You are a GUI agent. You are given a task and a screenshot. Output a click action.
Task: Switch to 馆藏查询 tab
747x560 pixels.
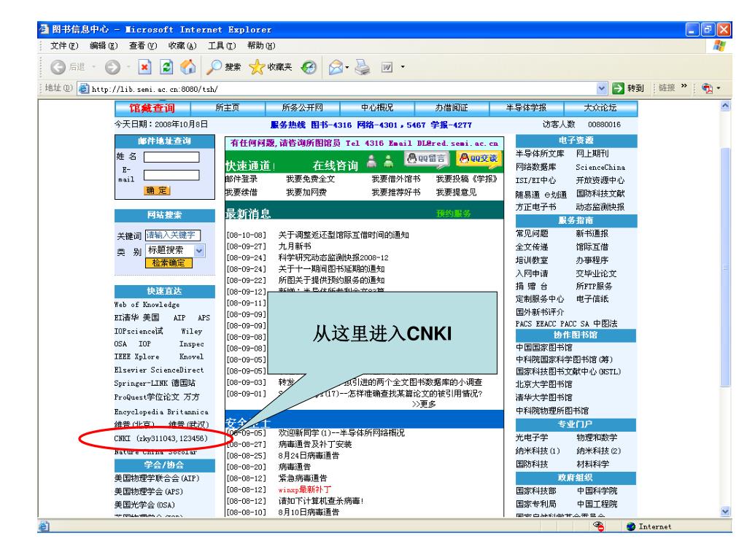coord(152,108)
